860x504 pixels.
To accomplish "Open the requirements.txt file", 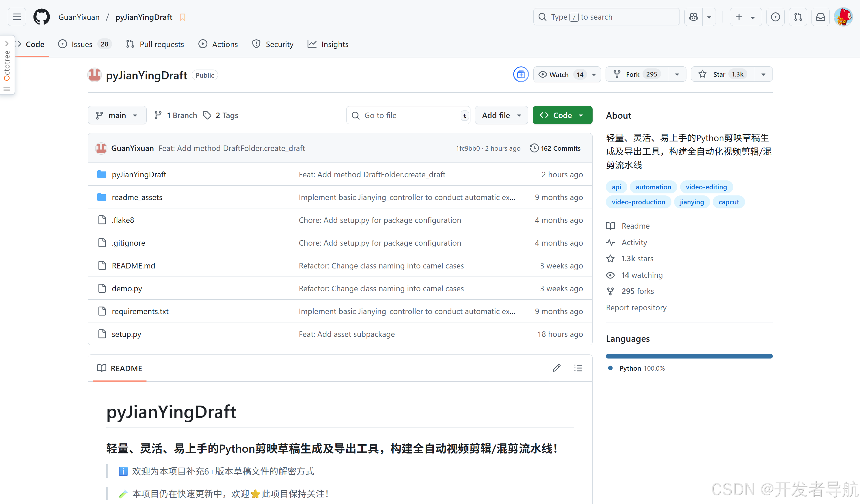I will (140, 311).
